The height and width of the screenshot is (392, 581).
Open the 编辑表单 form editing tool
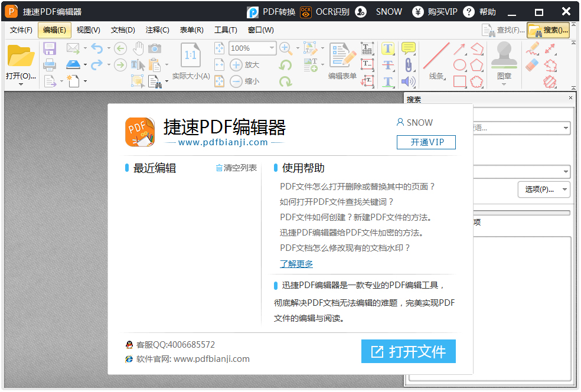pos(342,61)
